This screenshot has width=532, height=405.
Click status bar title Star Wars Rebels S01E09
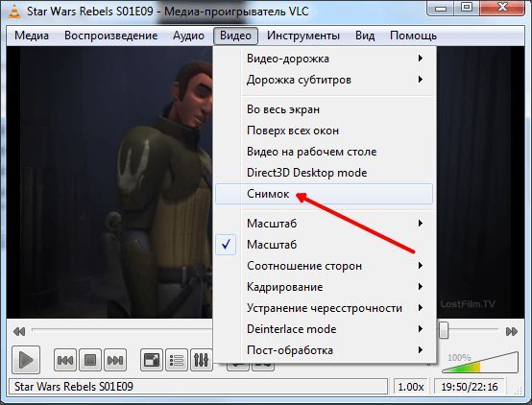pyautogui.click(x=198, y=387)
